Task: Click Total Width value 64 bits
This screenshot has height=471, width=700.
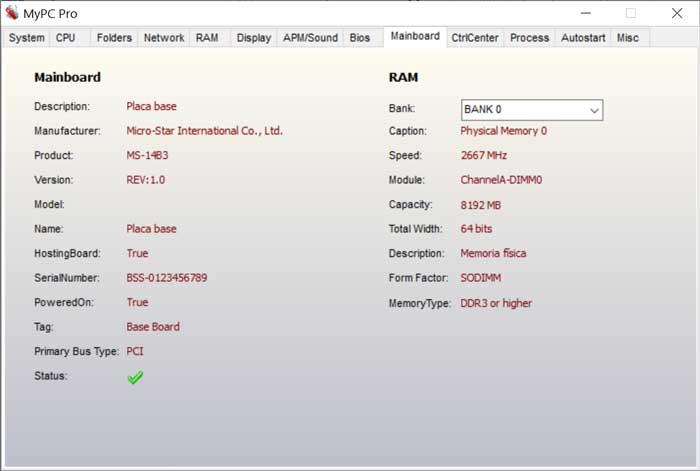Action: point(476,229)
